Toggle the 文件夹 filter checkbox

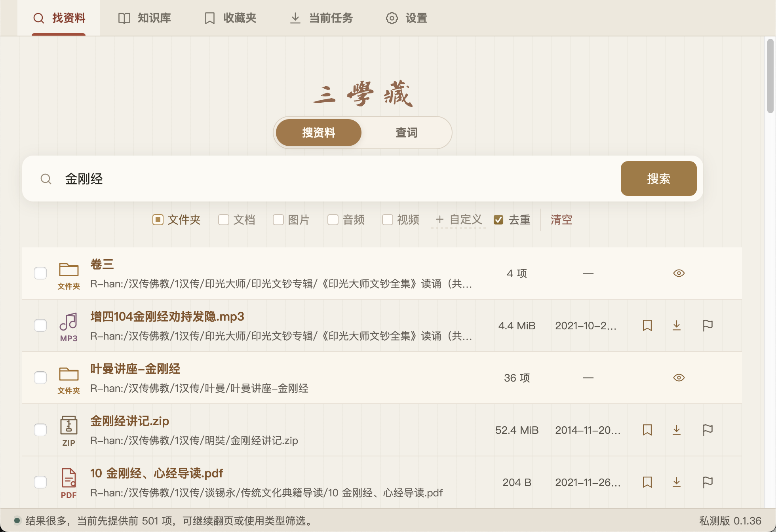pyautogui.click(x=158, y=220)
